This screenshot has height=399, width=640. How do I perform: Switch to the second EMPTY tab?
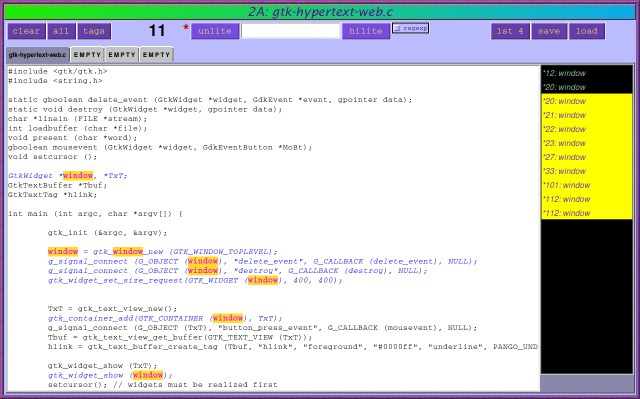[x=122, y=55]
